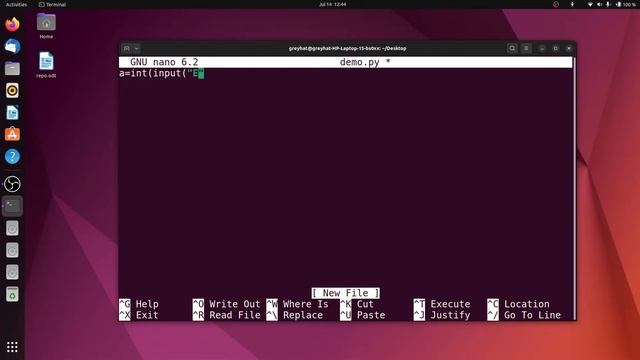Launch OBS Studio from the dock
Screen dimensions: 640x360
12,184
